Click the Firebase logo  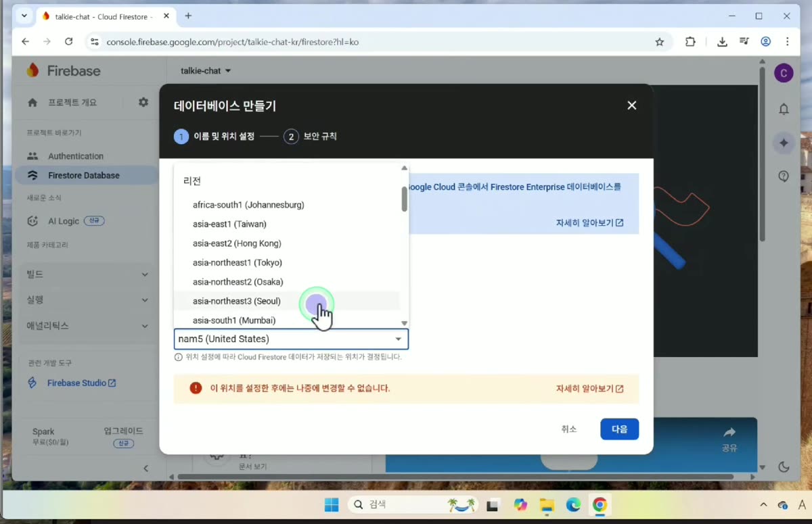(63, 70)
